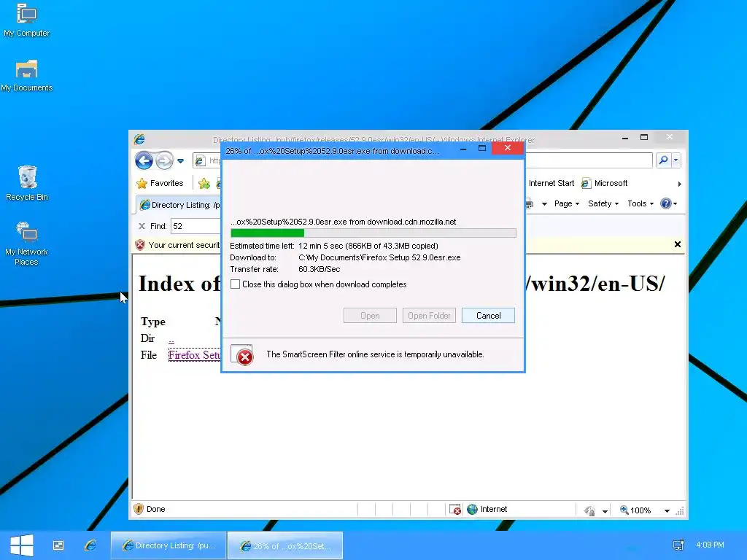Click the status bar shield icon beside Done
Screen dimensions: 747x560
coord(139,509)
